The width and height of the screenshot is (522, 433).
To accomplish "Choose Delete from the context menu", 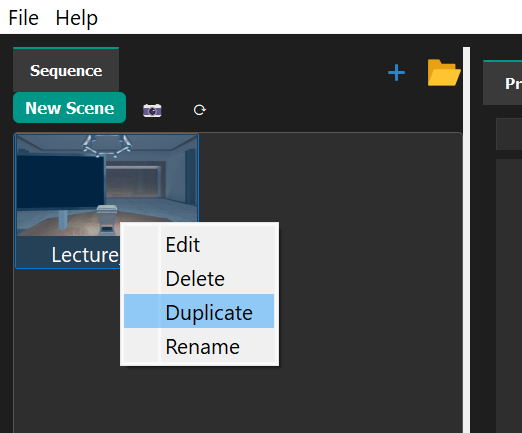I will point(199,278).
